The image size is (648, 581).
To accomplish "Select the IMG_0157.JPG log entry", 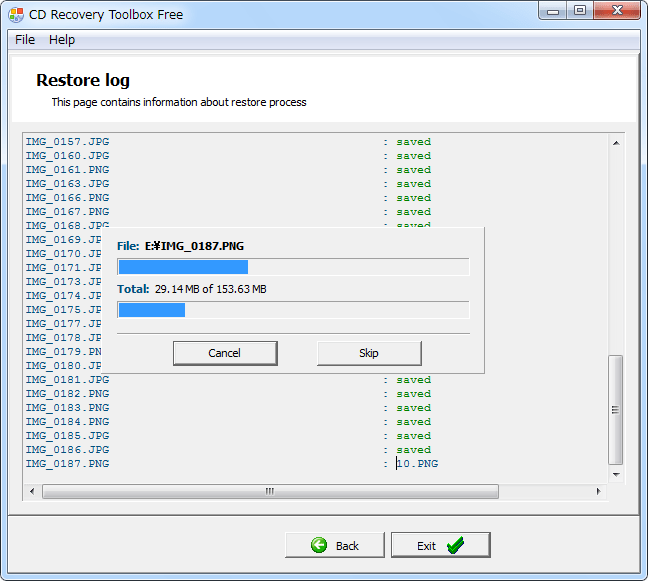I will pyautogui.click(x=67, y=142).
